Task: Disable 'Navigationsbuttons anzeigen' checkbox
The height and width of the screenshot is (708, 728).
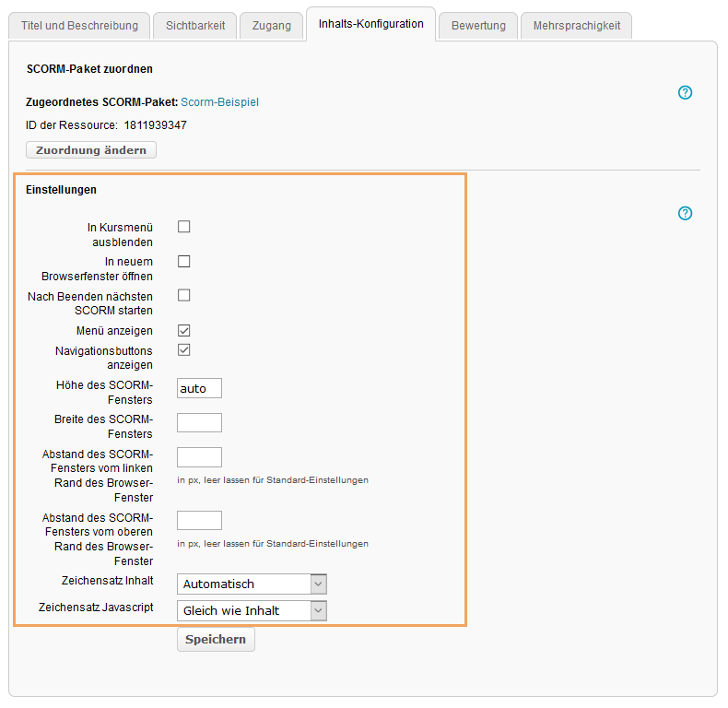Action: coord(184,350)
